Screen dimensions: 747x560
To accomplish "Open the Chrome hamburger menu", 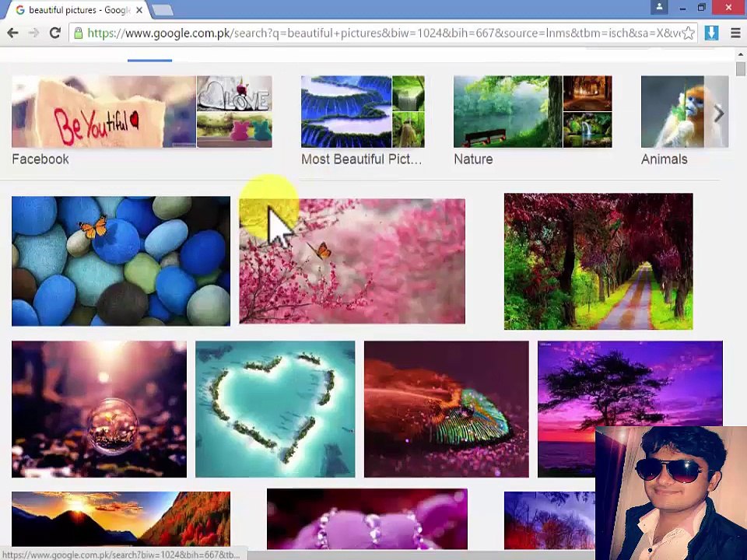I will (x=735, y=33).
